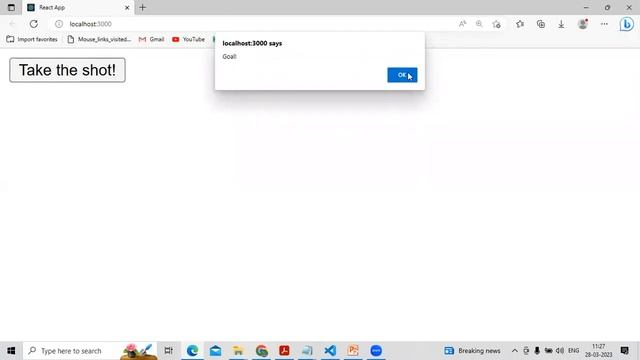The image size is (640, 360).
Task: Open a new tab with the plus icon
Action: [142, 7]
